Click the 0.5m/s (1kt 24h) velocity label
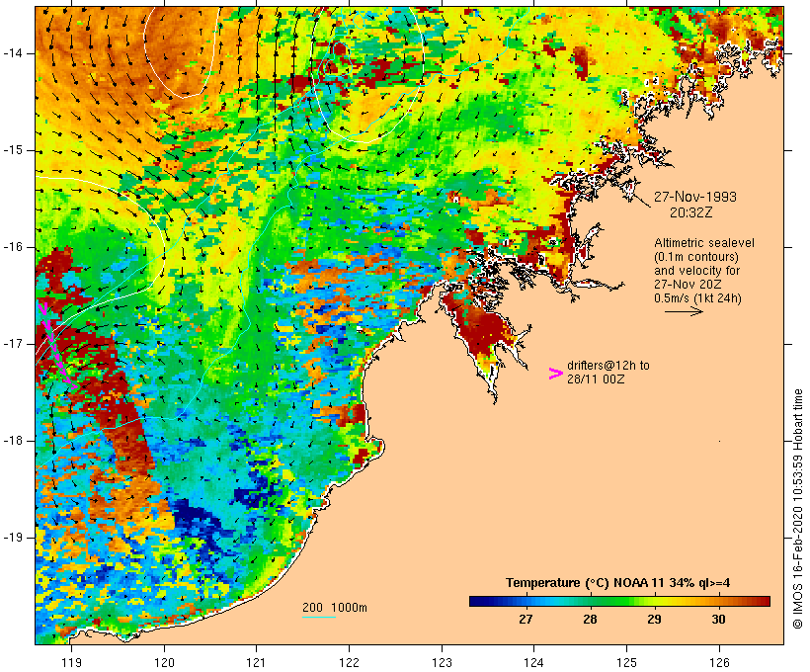Screen dimensions: 810x672 click(x=697, y=298)
